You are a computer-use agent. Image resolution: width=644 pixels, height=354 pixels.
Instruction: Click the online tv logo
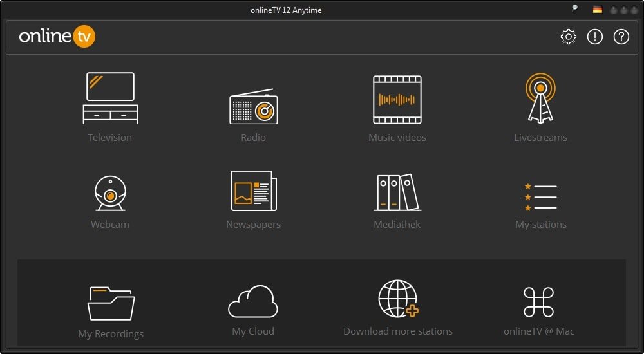coord(57,37)
